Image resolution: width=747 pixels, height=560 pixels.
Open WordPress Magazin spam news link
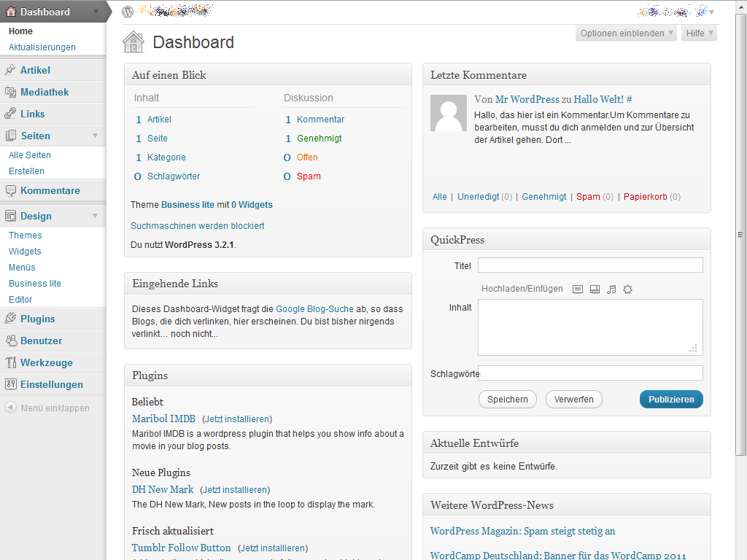tap(522, 531)
